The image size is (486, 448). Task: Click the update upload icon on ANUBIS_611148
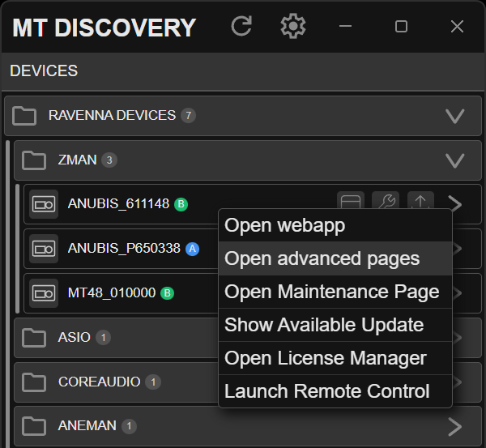pos(420,201)
